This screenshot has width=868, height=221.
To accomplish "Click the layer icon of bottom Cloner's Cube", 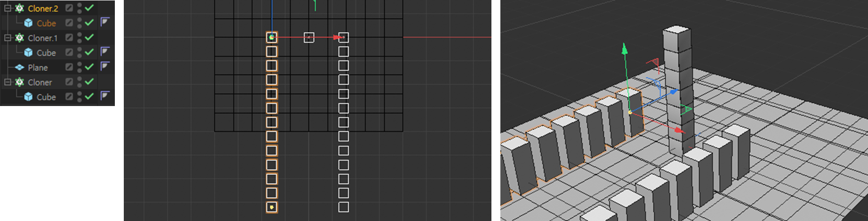I will click(x=69, y=96).
